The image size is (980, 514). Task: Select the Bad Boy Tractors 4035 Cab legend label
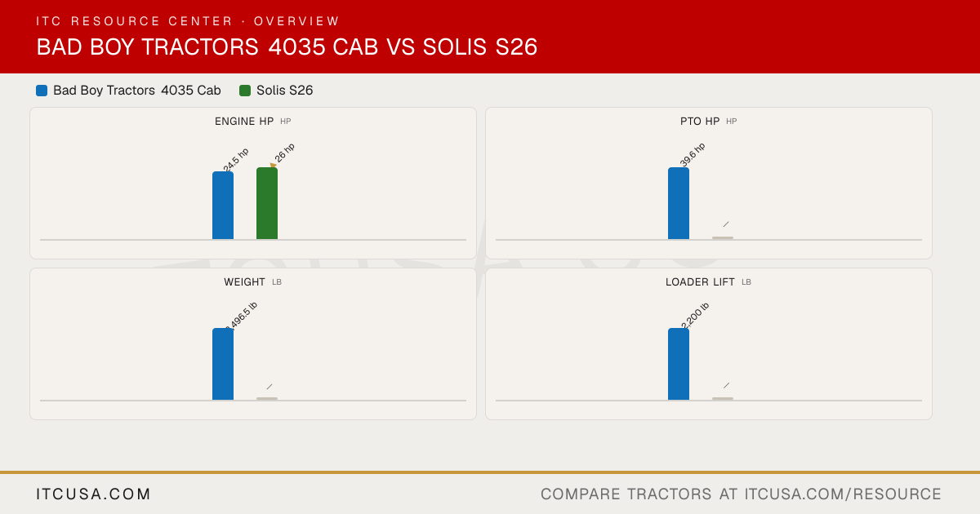coord(137,91)
